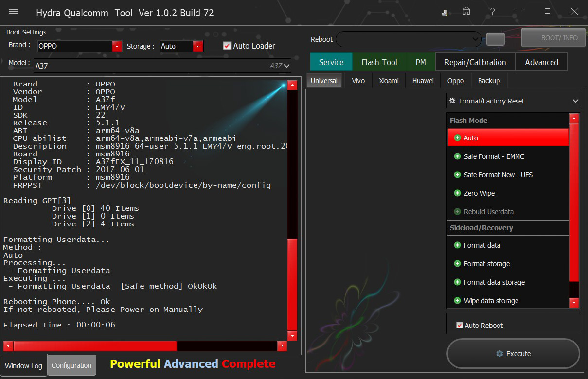588x379 pixels.
Task: Open the Repair/Calibration tab
Action: [475, 62]
